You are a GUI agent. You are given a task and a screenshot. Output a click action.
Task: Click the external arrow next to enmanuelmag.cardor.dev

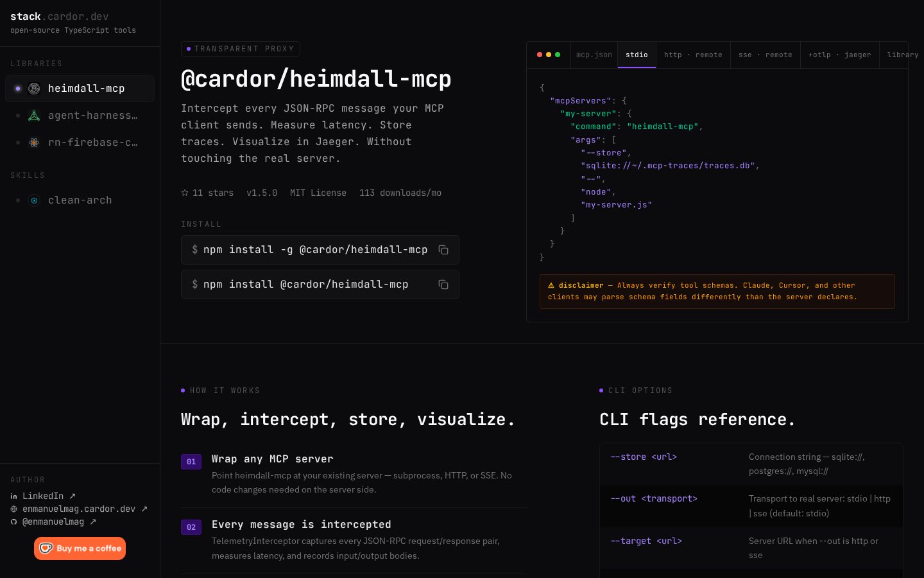[x=144, y=509]
